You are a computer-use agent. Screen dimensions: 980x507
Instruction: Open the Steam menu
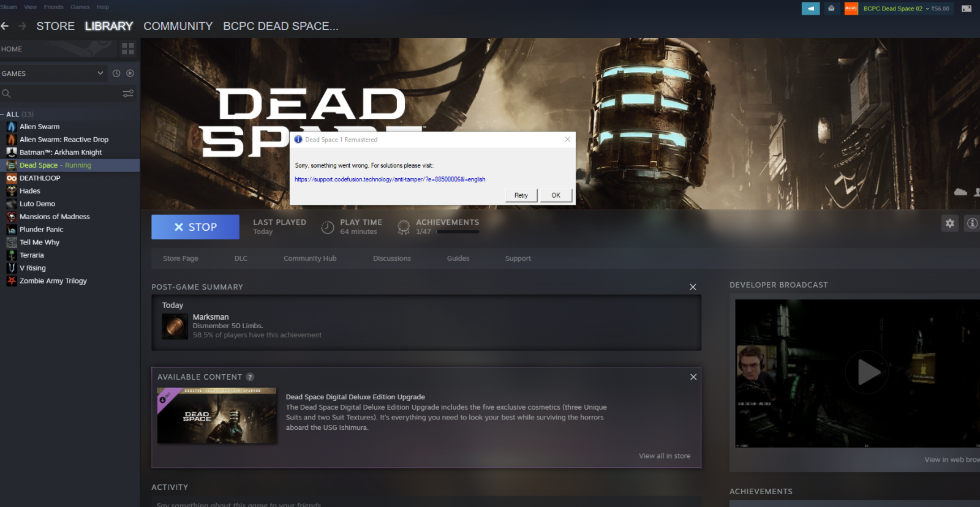tap(9, 7)
